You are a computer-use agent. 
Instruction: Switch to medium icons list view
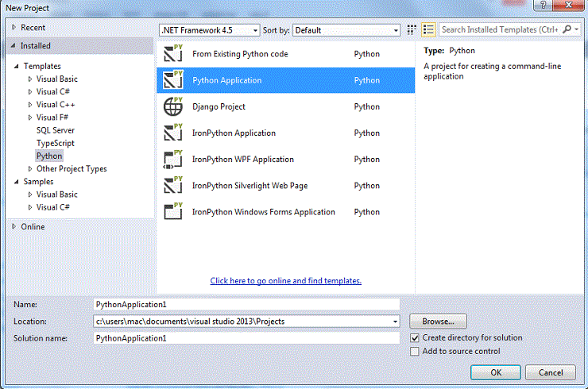point(428,30)
